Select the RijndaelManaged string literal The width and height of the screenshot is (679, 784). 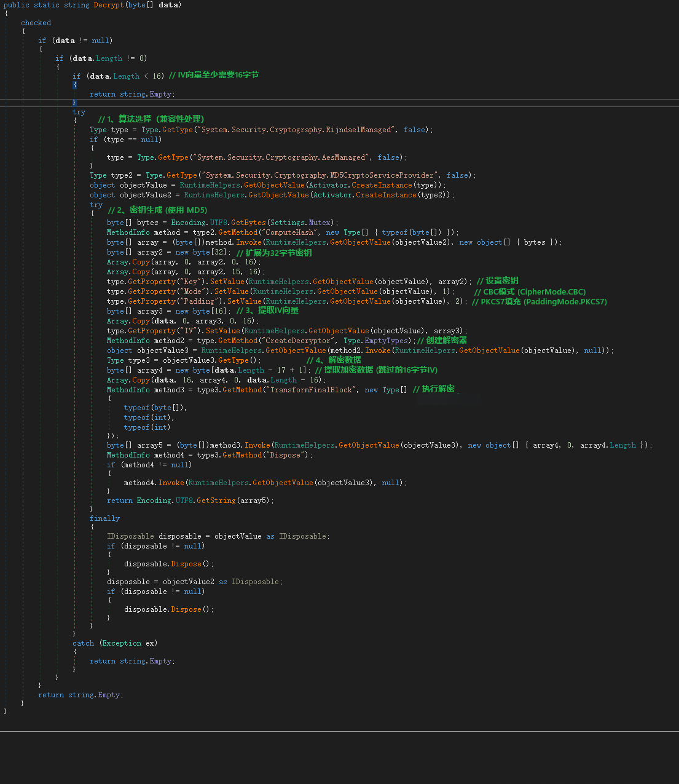pos(296,130)
